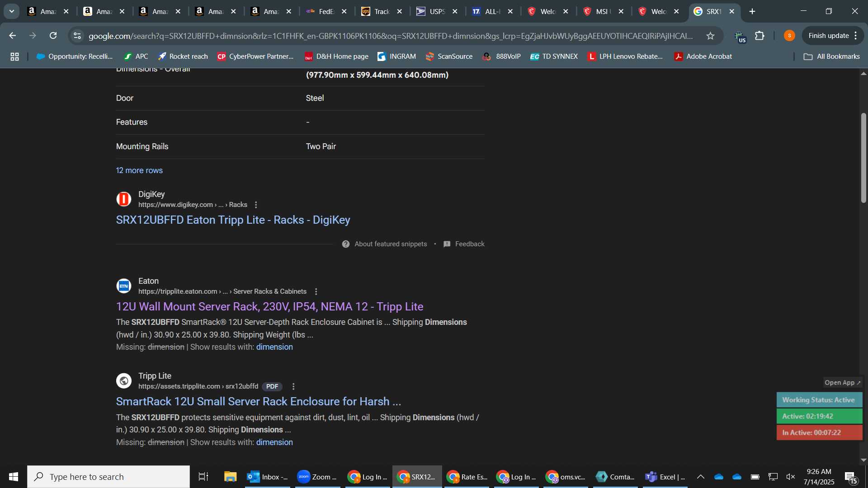The width and height of the screenshot is (868, 488).
Task: Open Task View on the taskbar
Action: [x=203, y=477]
